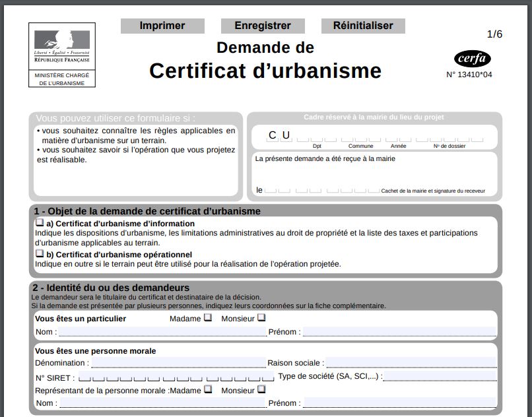Viewport: 532px width, 417px height.
Task: Focus the particulier Nom field
Action: click(x=162, y=332)
